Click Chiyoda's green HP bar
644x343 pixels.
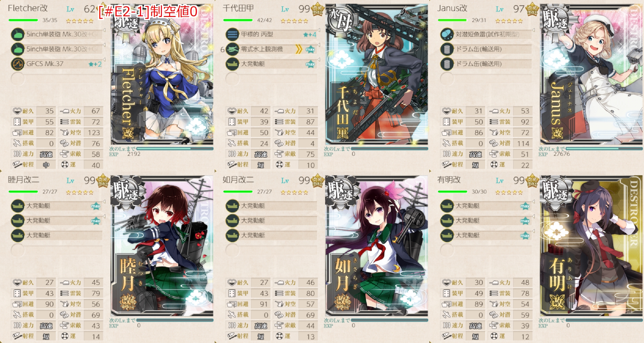(238, 20)
